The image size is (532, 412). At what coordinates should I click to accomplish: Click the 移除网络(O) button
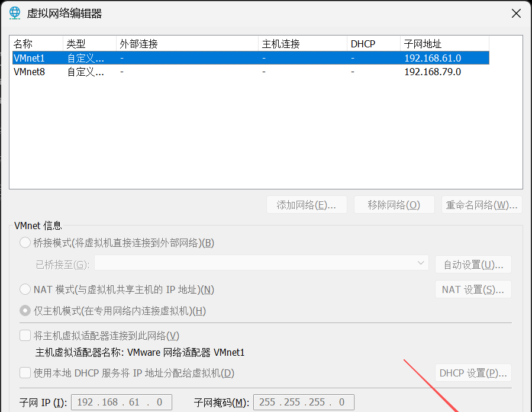[x=394, y=204]
